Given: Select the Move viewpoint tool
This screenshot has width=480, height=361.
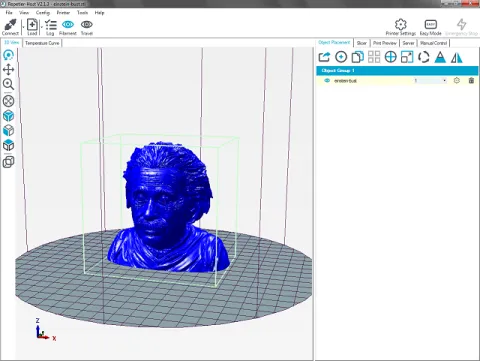Looking at the screenshot, I should click(x=8, y=69).
